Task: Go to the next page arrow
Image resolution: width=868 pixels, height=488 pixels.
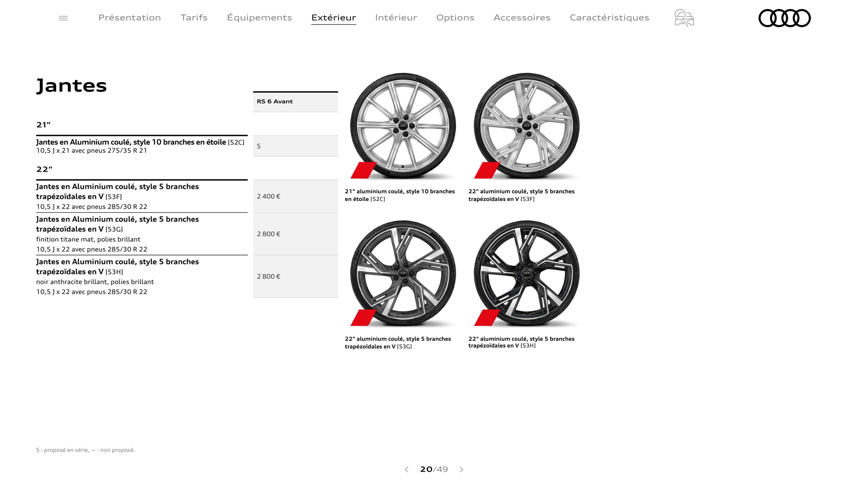Action: click(461, 469)
